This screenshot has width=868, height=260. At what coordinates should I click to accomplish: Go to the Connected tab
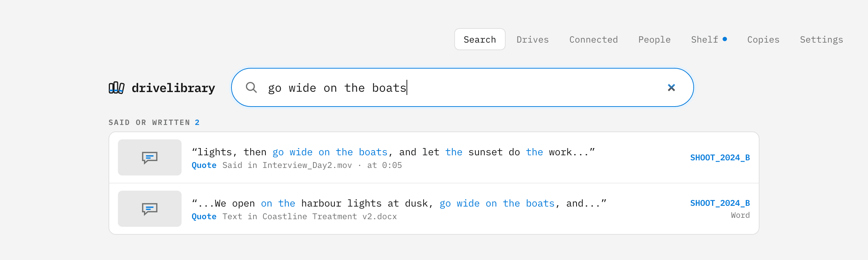(593, 39)
